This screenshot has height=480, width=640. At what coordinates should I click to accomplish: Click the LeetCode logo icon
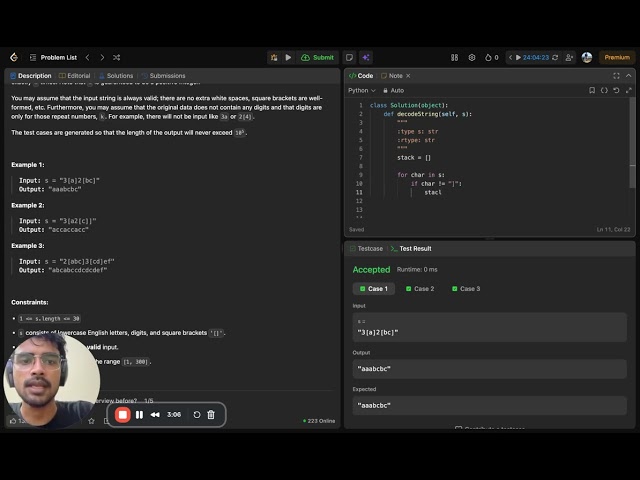[14, 58]
